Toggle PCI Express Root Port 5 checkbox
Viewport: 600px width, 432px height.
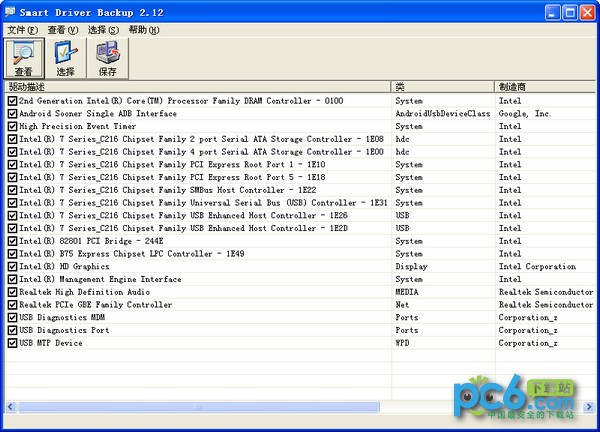click(x=12, y=178)
